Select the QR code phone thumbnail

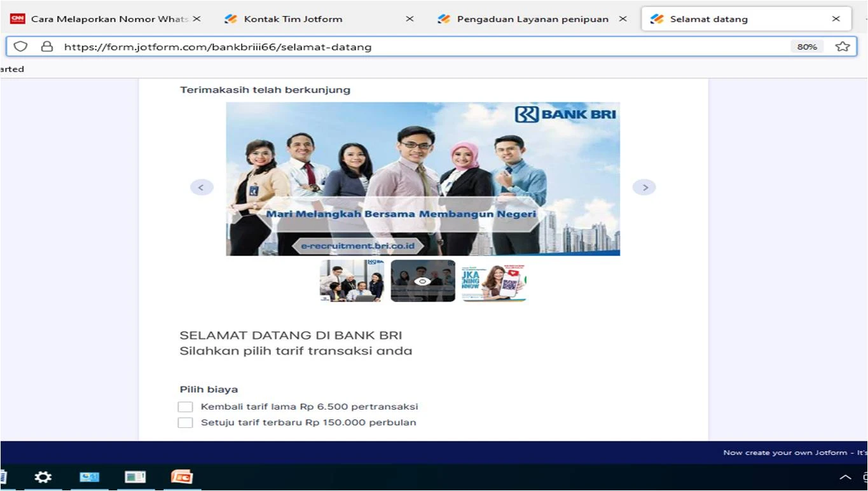[494, 280]
